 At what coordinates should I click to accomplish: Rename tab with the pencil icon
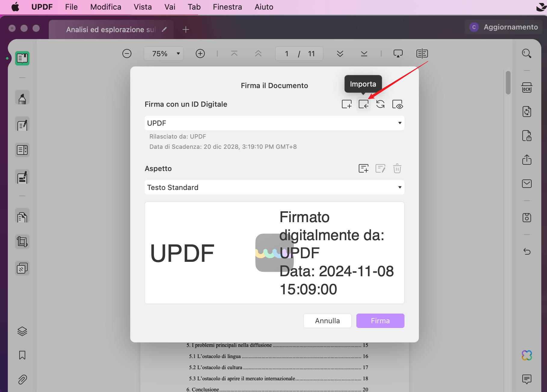pyautogui.click(x=164, y=29)
